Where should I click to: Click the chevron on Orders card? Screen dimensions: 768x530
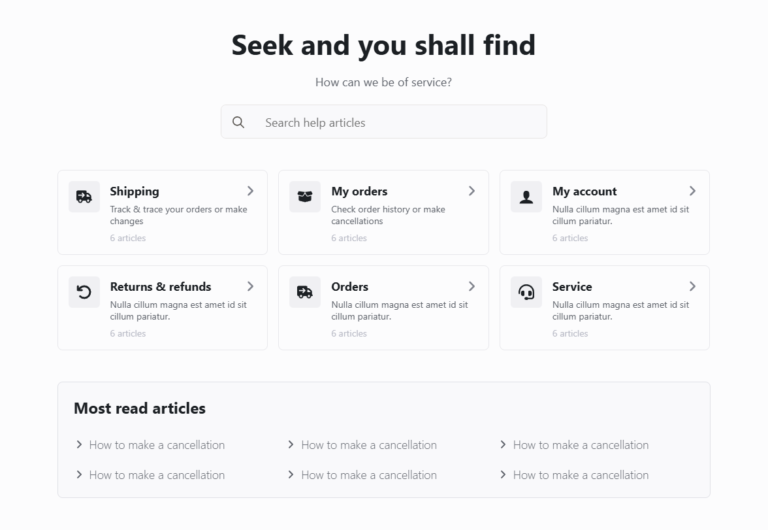click(472, 286)
